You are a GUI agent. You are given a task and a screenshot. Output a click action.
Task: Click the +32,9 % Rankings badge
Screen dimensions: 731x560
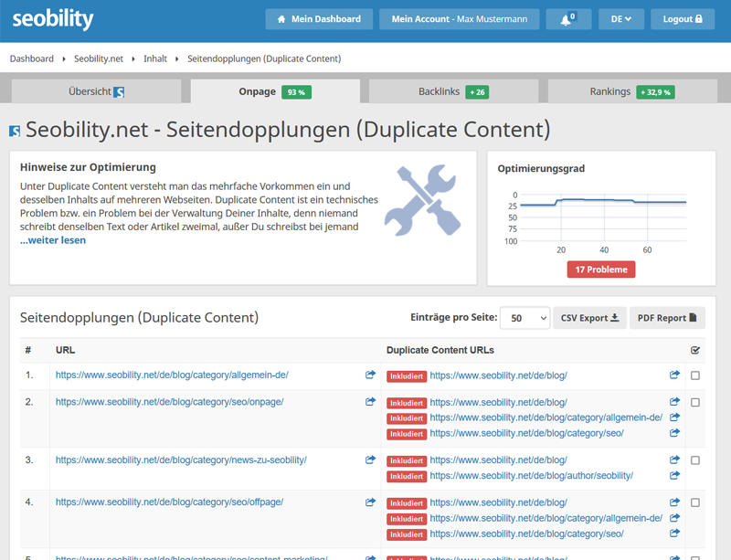point(655,92)
